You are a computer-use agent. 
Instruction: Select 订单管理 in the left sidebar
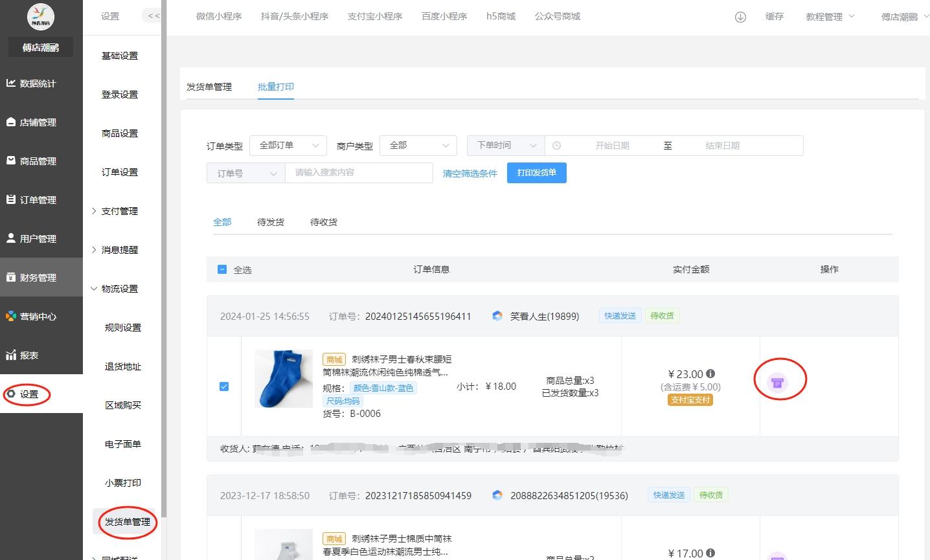36,199
